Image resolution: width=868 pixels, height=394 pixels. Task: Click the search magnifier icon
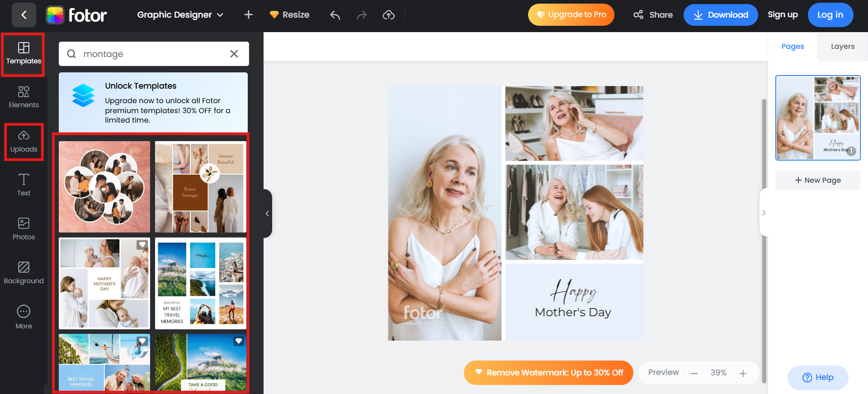click(x=71, y=54)
